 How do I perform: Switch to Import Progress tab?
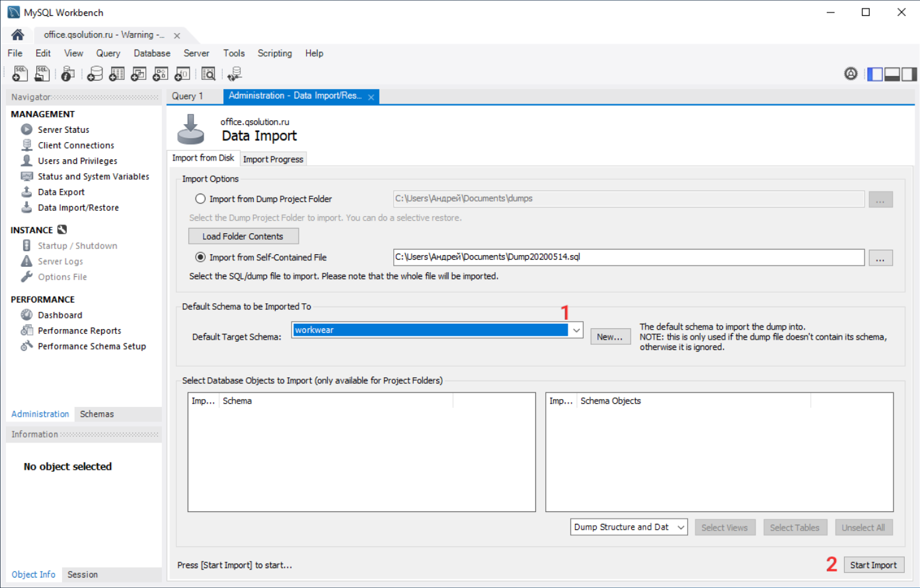coord(273,159)
